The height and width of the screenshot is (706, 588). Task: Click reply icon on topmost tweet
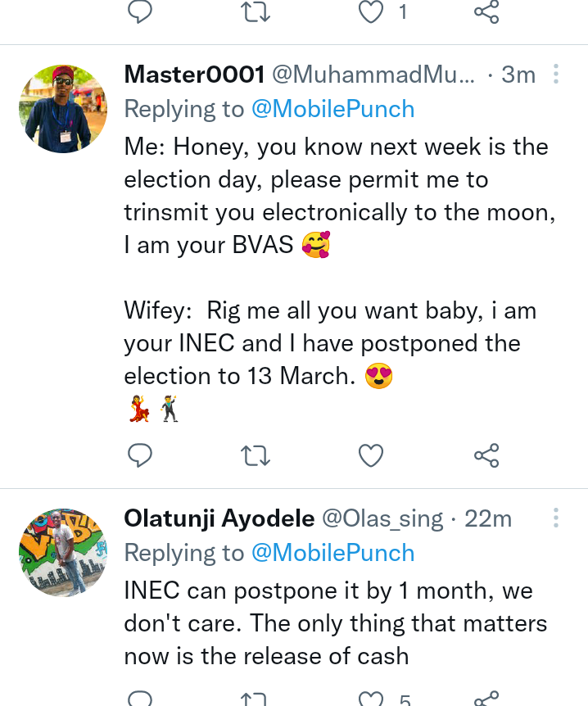(140, 11)
